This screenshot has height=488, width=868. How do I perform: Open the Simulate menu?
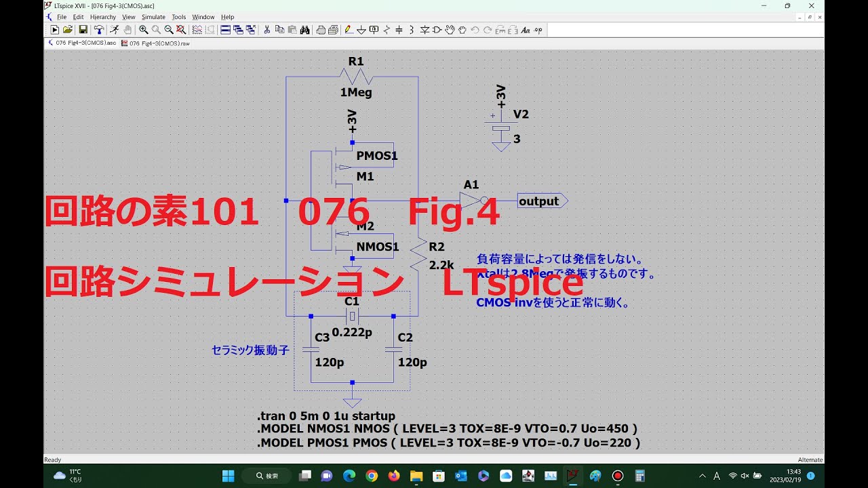point(153,17)
